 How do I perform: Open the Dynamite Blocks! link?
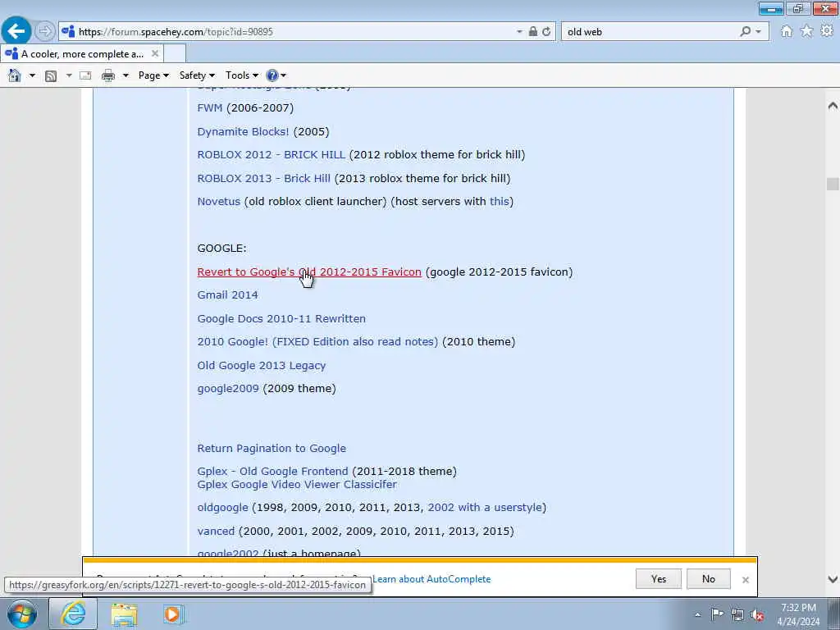coord(243,131)
